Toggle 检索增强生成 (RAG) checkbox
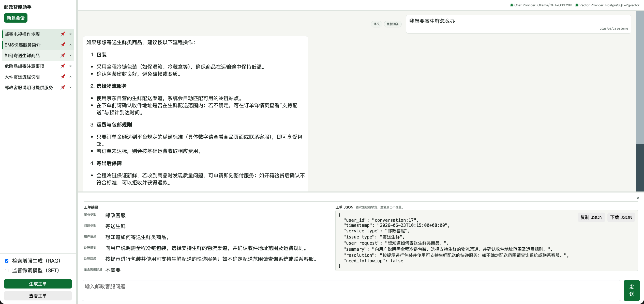This screenshot has height=304, width=644. 7,261
